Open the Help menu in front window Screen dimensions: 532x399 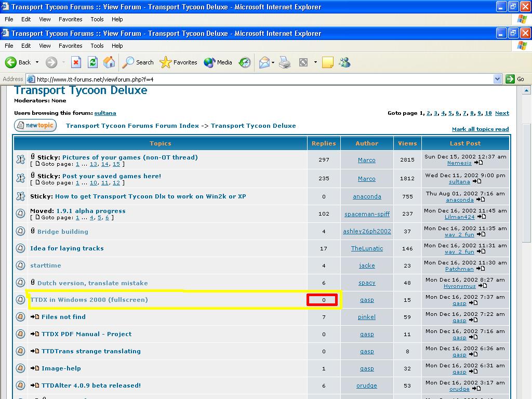(117, 46)
